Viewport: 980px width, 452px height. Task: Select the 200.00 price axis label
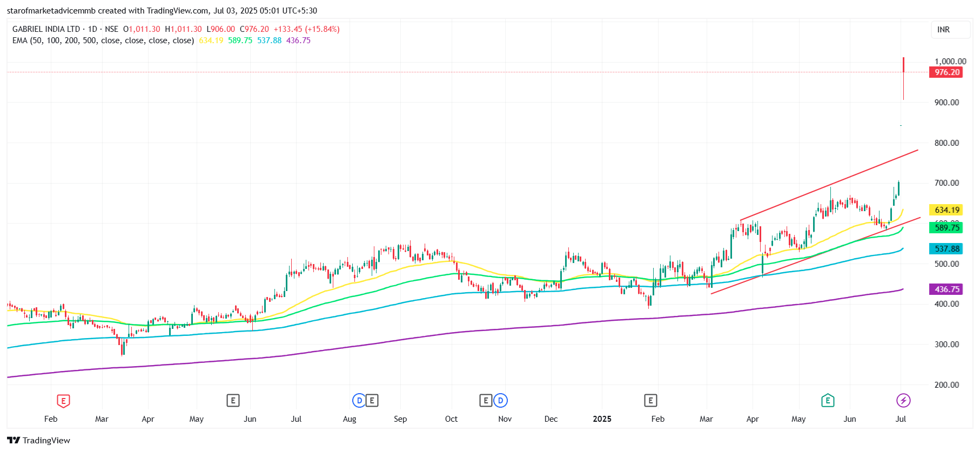coord(947,385)
